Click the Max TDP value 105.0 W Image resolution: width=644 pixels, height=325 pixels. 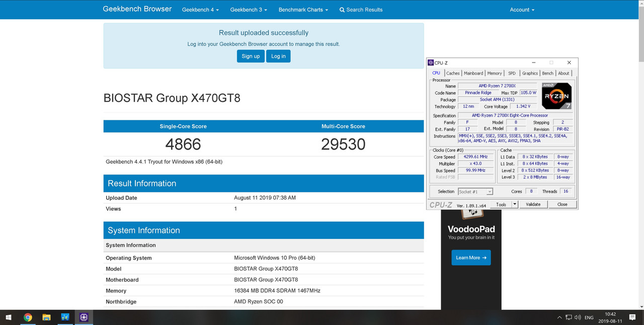pos(529,93)
